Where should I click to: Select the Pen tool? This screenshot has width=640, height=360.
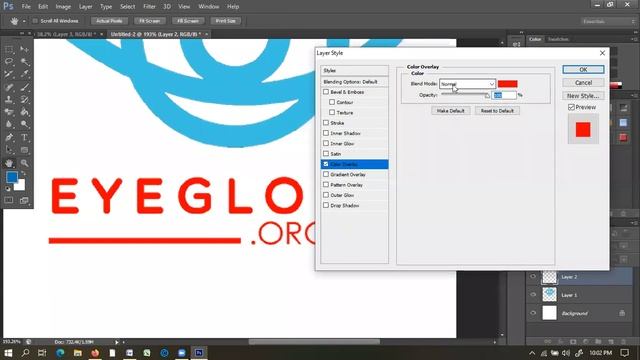[x=9, y=137]
